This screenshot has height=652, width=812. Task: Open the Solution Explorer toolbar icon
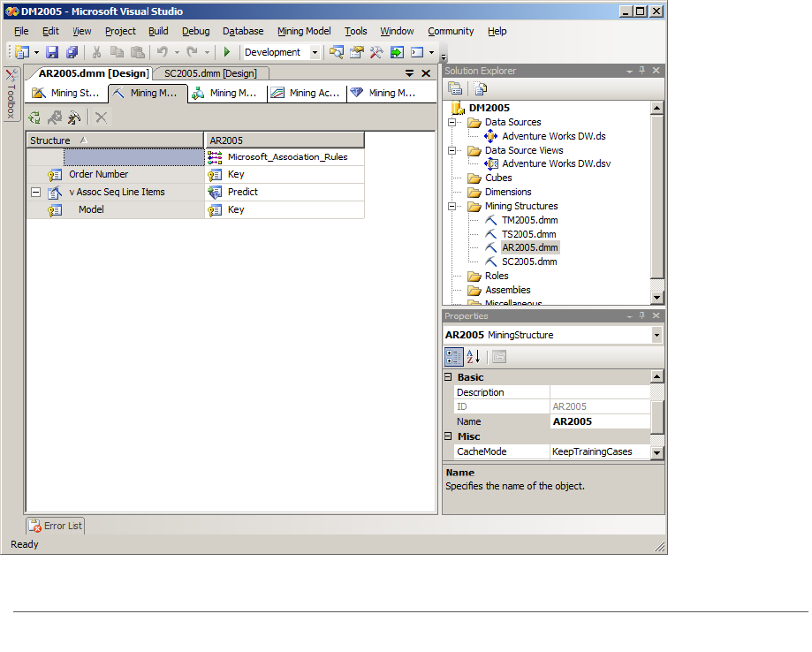click(x=337, y=52)
